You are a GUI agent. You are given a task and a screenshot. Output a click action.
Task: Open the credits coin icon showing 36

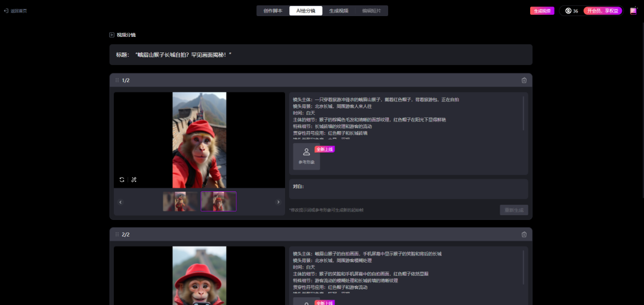(568, 11)
